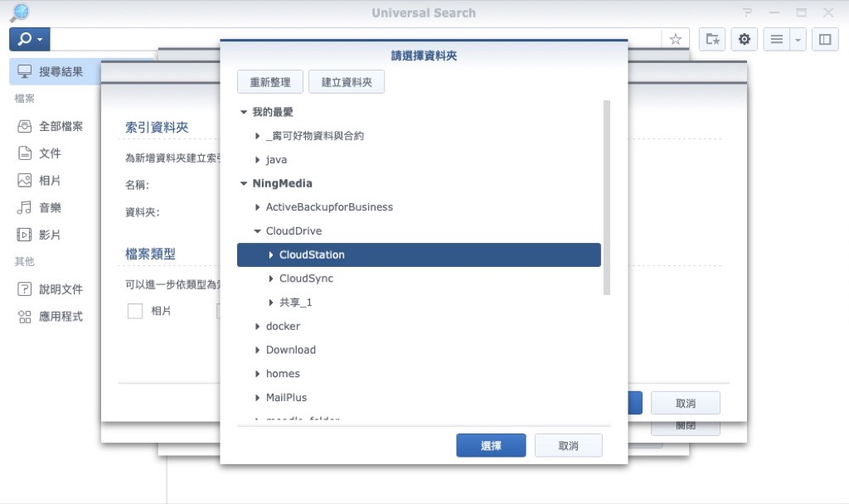Check the 相片 file type checkbox
Screen dimensions: 849x504
[135, 312]
